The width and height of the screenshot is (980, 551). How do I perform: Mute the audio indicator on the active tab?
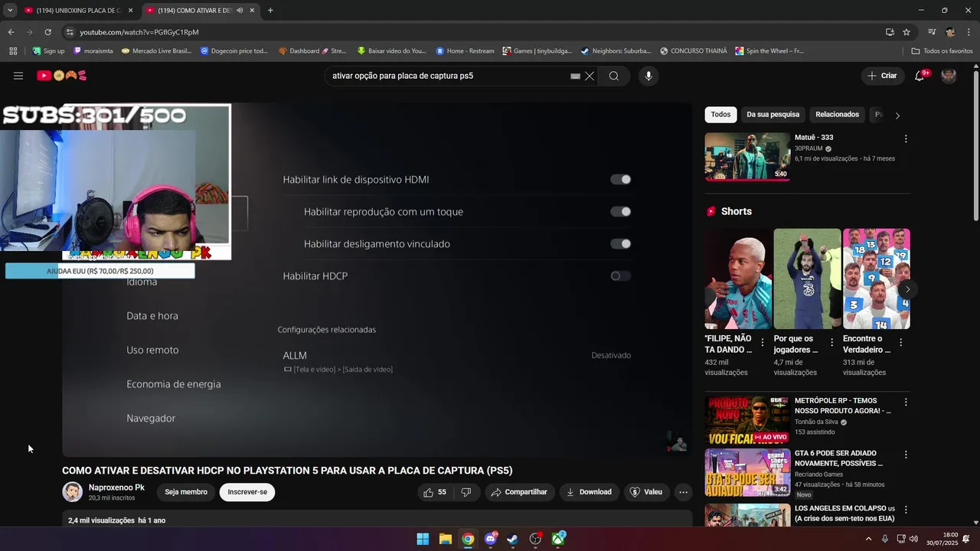[x=240, y=10]
